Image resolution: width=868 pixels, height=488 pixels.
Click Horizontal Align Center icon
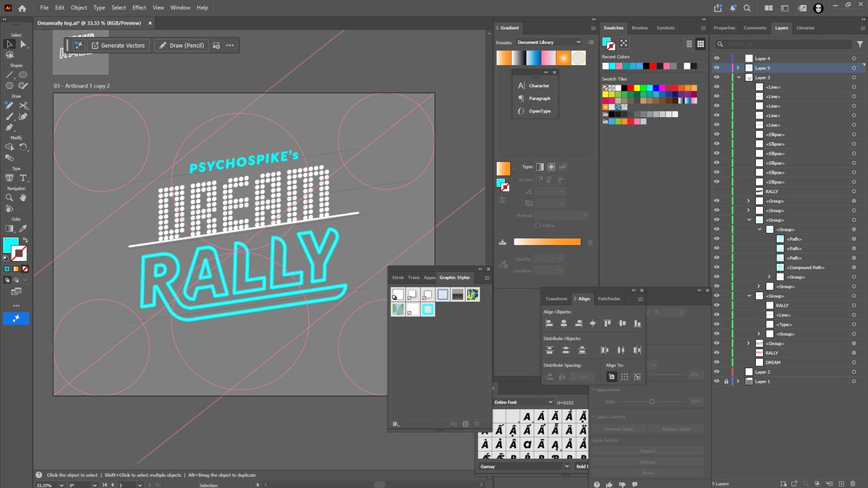[x=564, y=322]
